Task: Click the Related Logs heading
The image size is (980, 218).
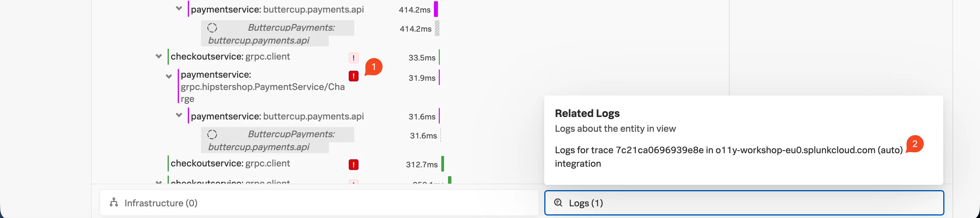Action: click(587, 113)
